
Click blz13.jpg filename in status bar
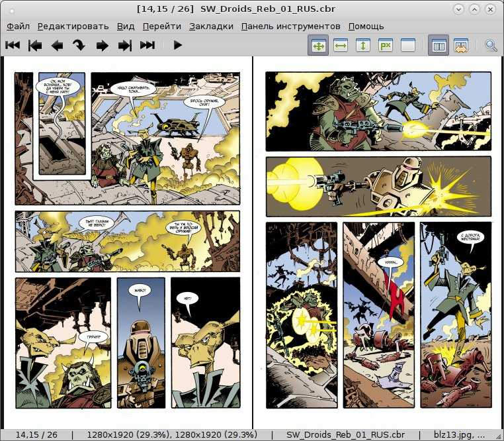tap(459, 435)
